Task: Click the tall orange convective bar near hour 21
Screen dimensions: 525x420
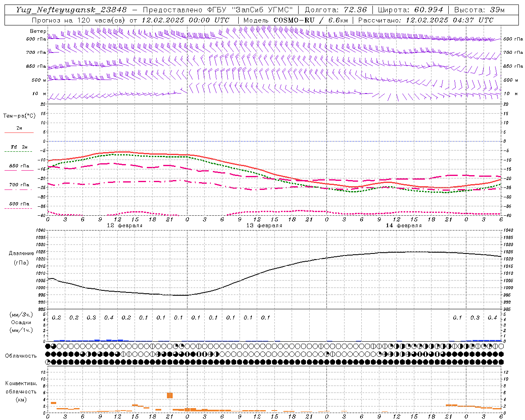Action: (x=170, y=395)
